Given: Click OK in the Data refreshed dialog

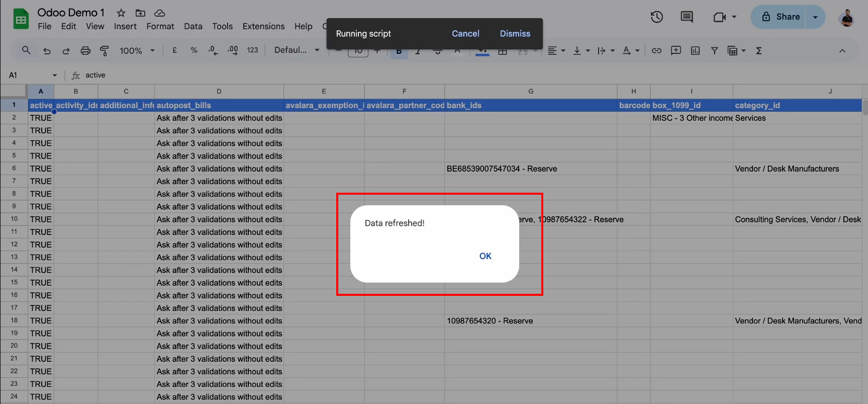Looking at the screenshot, I should click(x=485, y=256).
